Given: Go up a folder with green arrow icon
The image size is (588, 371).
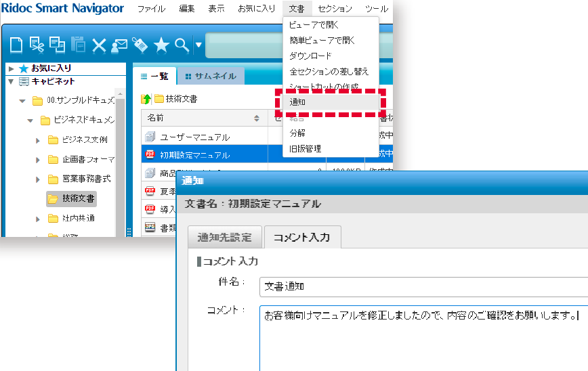Looking at the screenshot, I should click(x=146, y=100).
